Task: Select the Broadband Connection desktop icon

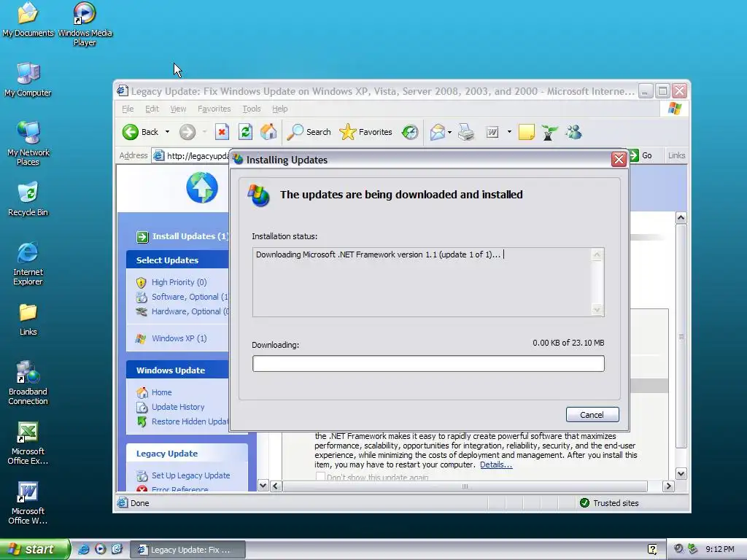Action: (x=28, y=383)
